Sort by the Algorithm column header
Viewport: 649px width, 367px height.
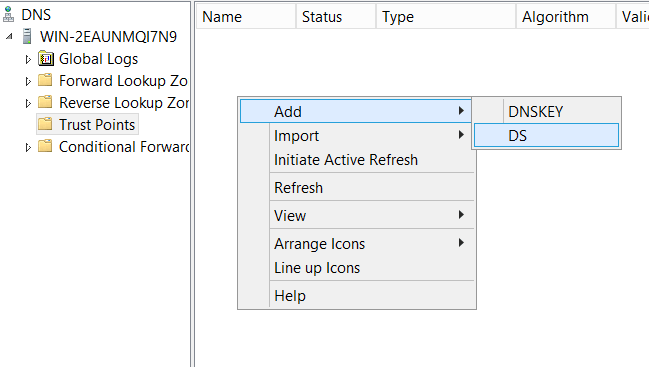point(566,17)
